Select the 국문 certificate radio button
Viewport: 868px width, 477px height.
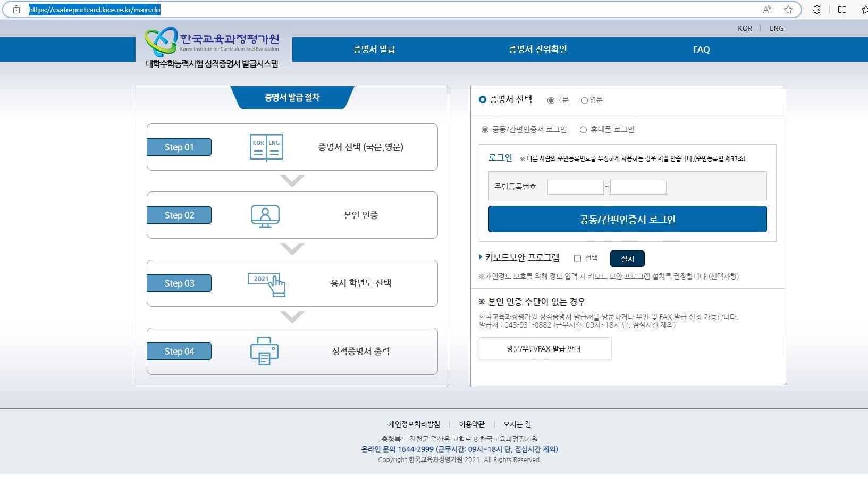click(x=551, y=100)
